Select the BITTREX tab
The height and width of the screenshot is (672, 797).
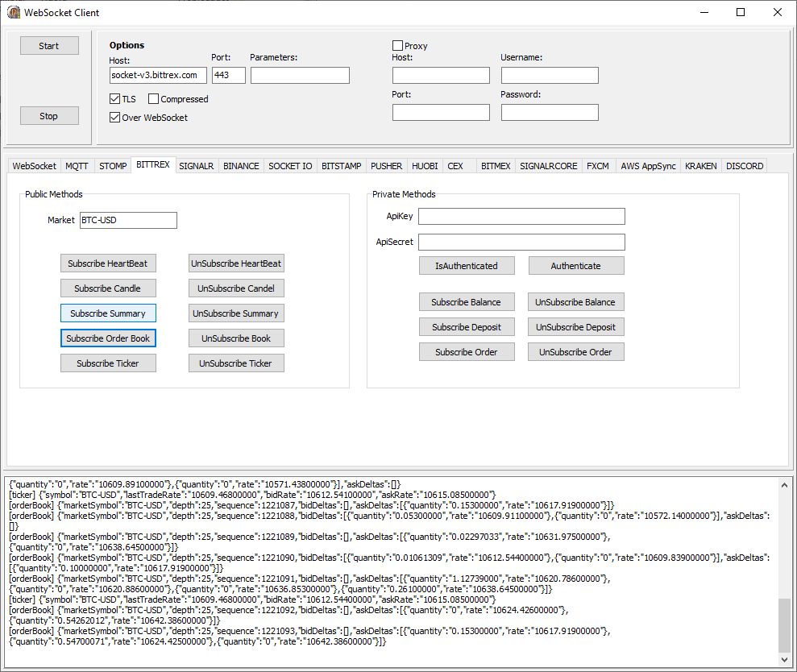click(x=153, y=164)
